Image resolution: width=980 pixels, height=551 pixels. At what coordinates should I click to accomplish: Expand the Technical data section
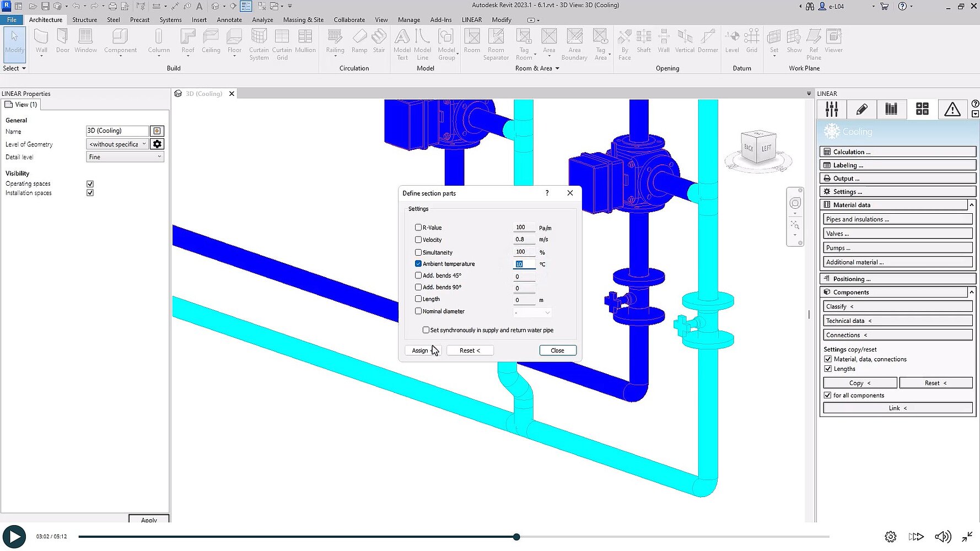click(x=897, y=320)
